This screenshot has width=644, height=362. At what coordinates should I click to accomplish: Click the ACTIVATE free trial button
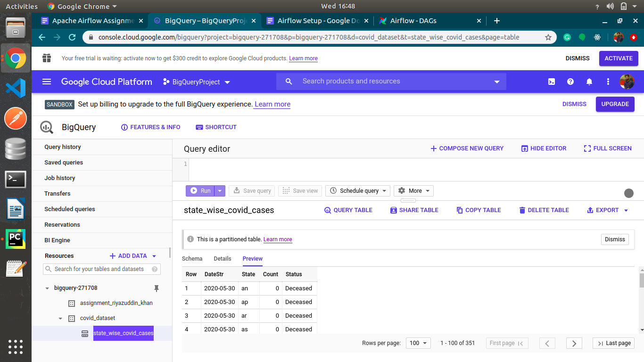[619, 58]
